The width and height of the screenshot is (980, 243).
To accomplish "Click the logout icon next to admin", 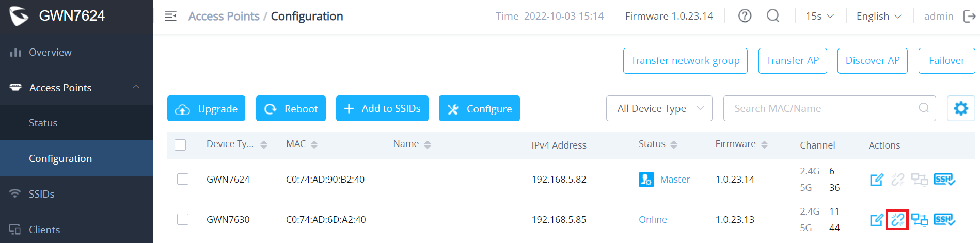I will click(x=969, y=16).
